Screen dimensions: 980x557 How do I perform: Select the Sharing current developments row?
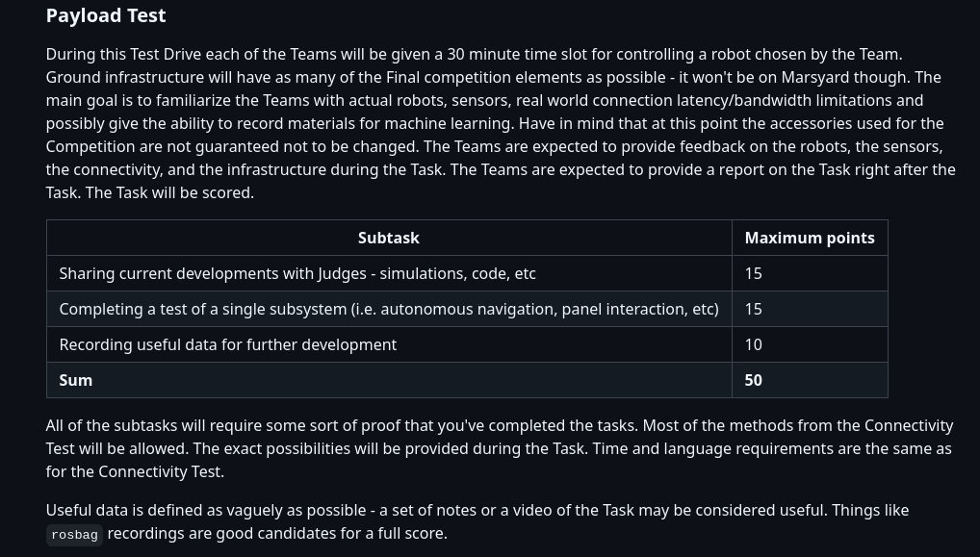(467, 273)
